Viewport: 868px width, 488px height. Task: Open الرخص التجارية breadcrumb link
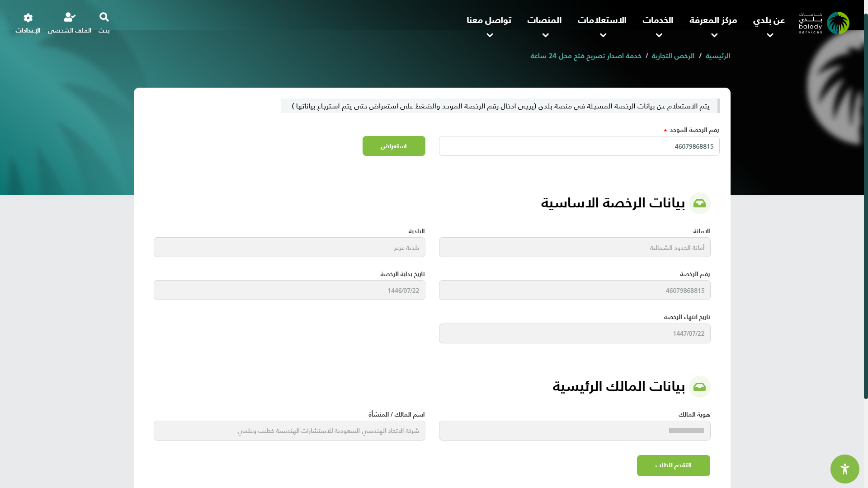[x=673, y=56]
